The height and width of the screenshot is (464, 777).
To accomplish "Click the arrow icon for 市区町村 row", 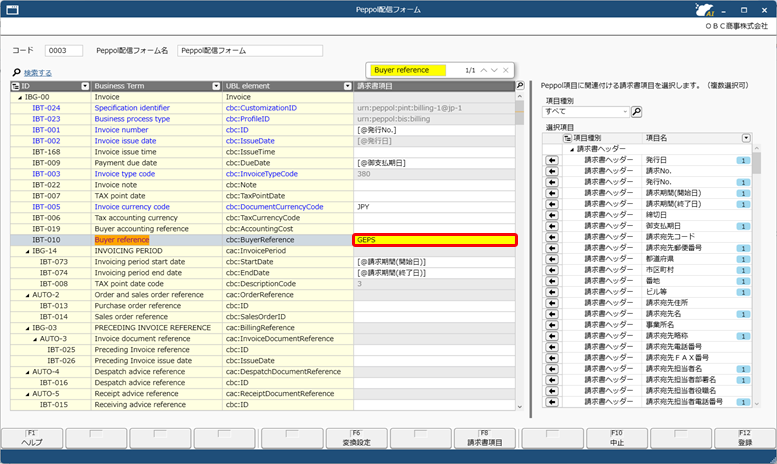I will click(552, 270).
